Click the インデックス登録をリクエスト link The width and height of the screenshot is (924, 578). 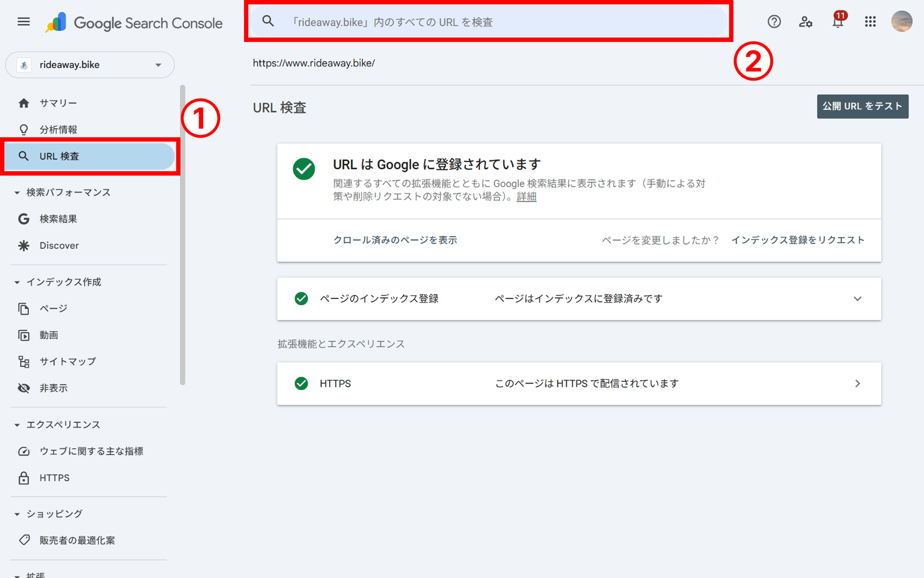click(798, 240)
